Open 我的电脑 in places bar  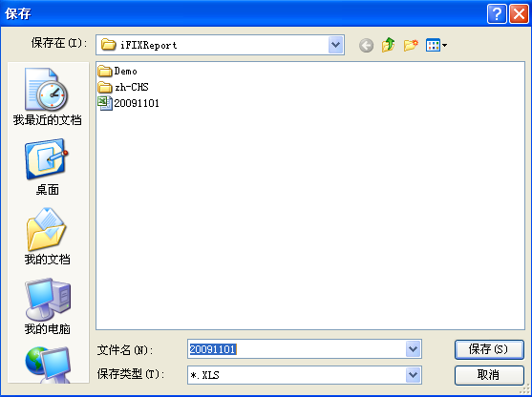coord(48,306)
